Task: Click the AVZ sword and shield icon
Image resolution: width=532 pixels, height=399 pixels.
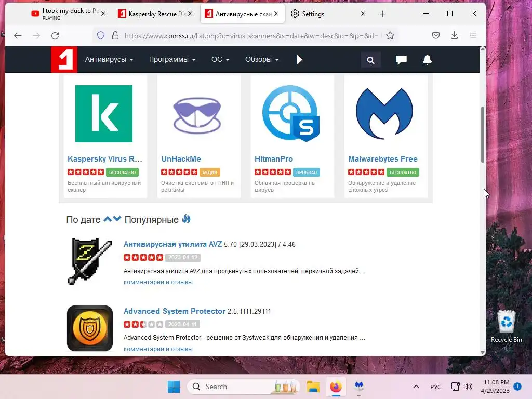Action: pyautogui.click(x=89, y=261)
